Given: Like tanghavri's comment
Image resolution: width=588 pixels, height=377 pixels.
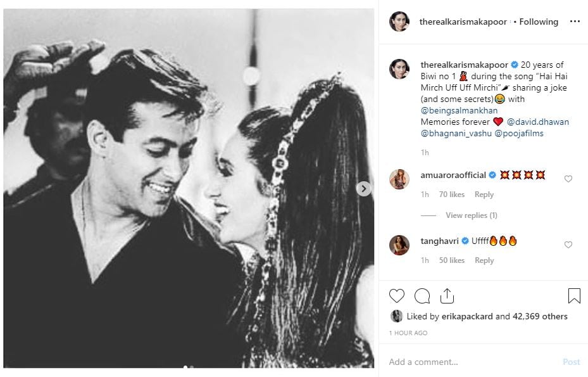Looking at the screenshot, I should [568, 245].
